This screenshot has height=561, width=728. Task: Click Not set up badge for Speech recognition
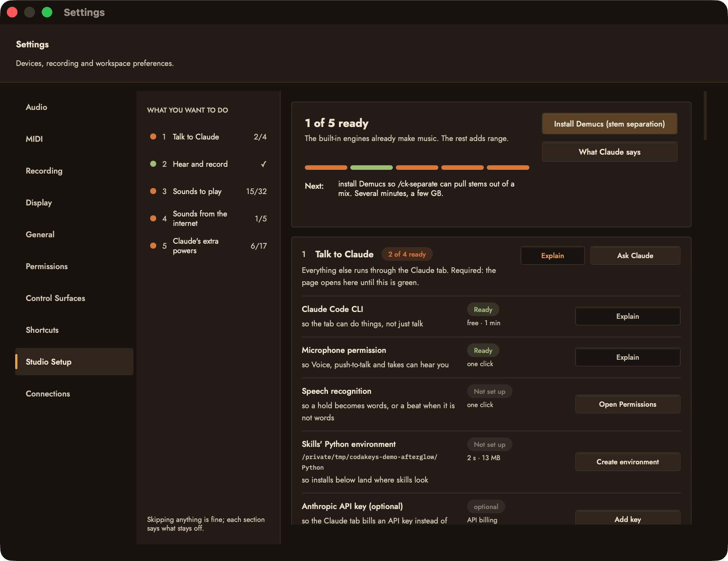click(490, 391)
